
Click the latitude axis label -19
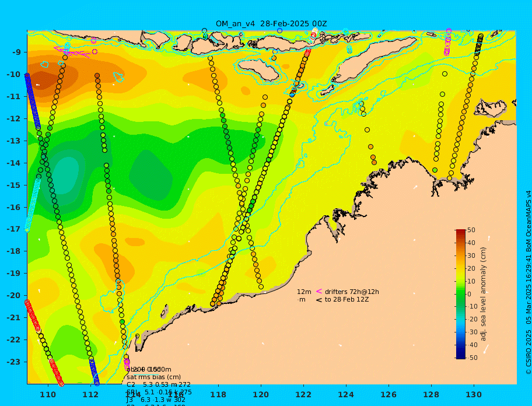click(x=14, y=274)
